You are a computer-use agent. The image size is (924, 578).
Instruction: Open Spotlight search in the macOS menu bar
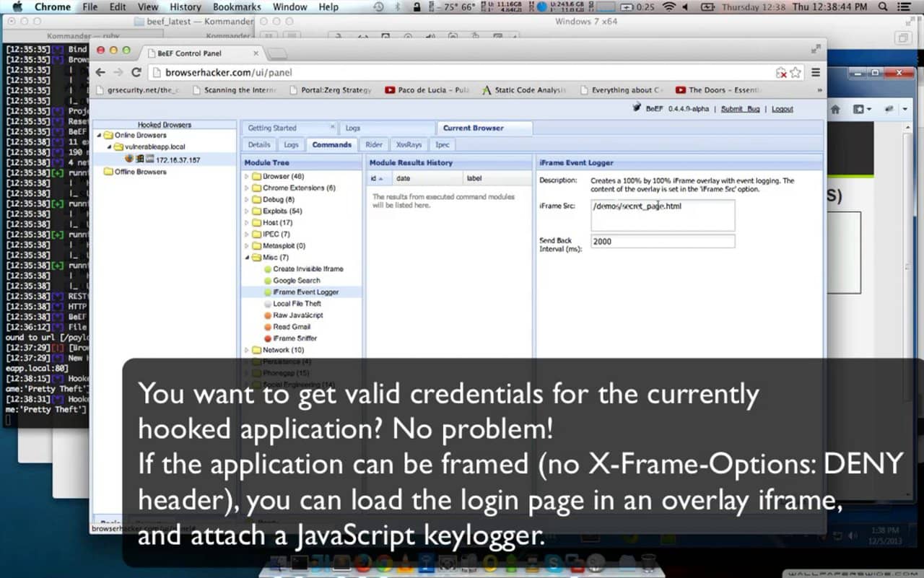(884, 6)
